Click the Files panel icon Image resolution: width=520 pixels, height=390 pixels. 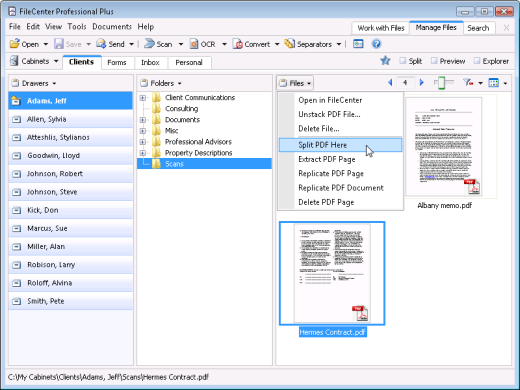(283, 83)
